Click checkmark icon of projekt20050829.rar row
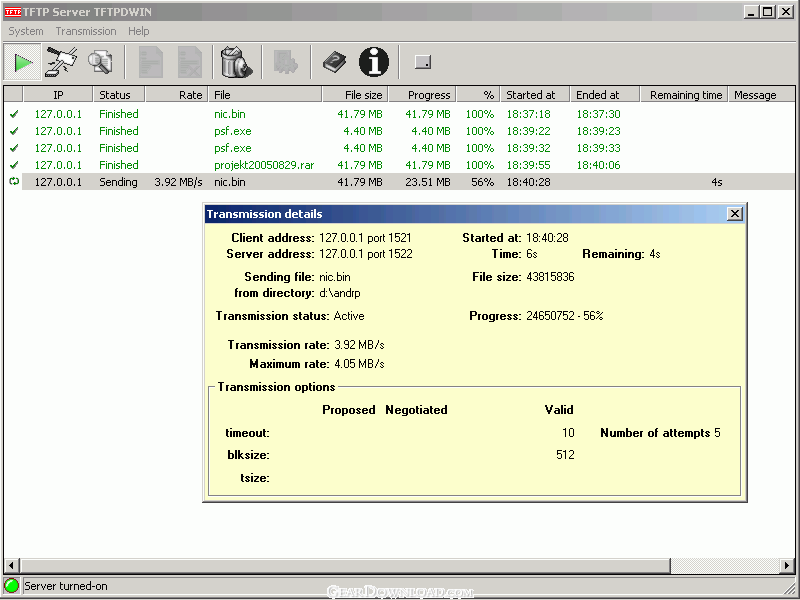Image resolution: width=800 pixels, height=600 pixels. click(x=14, y=165)
